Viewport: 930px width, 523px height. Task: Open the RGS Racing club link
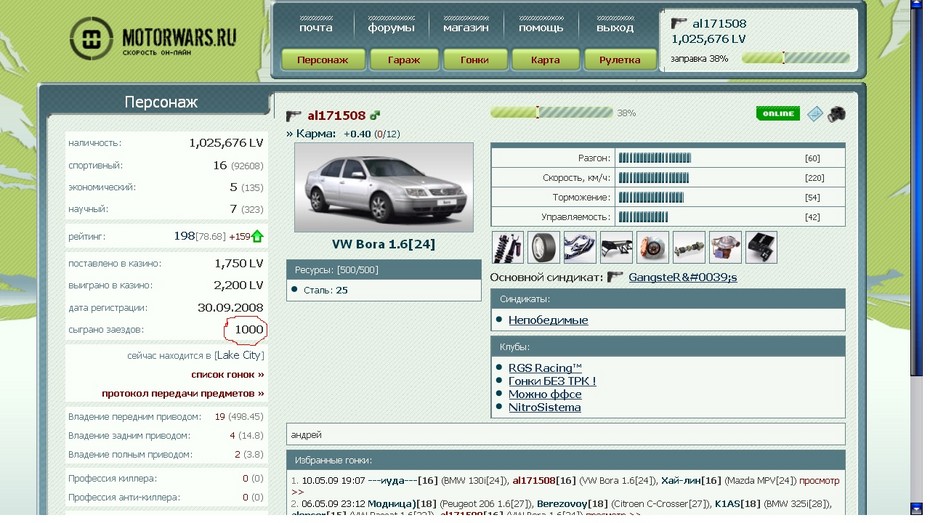coord(545,368)
